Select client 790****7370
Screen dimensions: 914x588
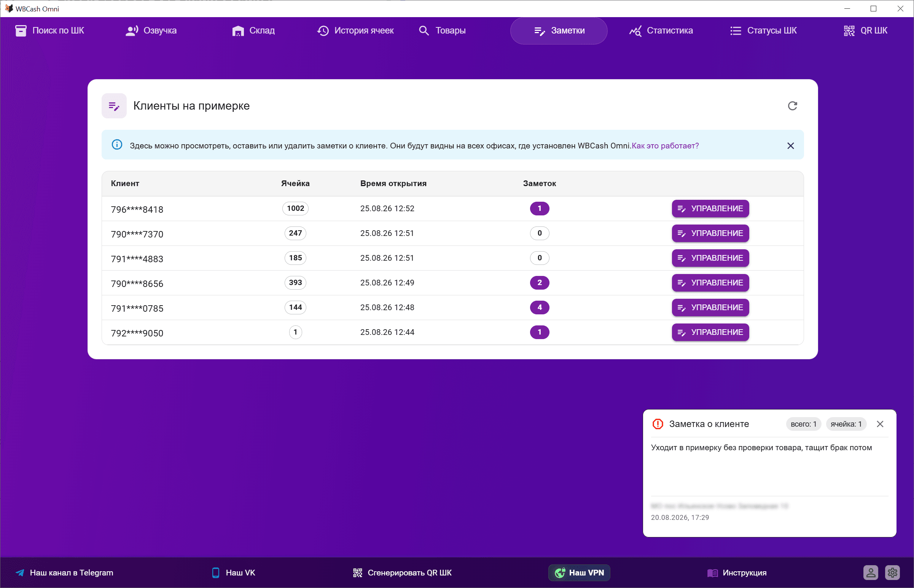[x=137, y=234]
